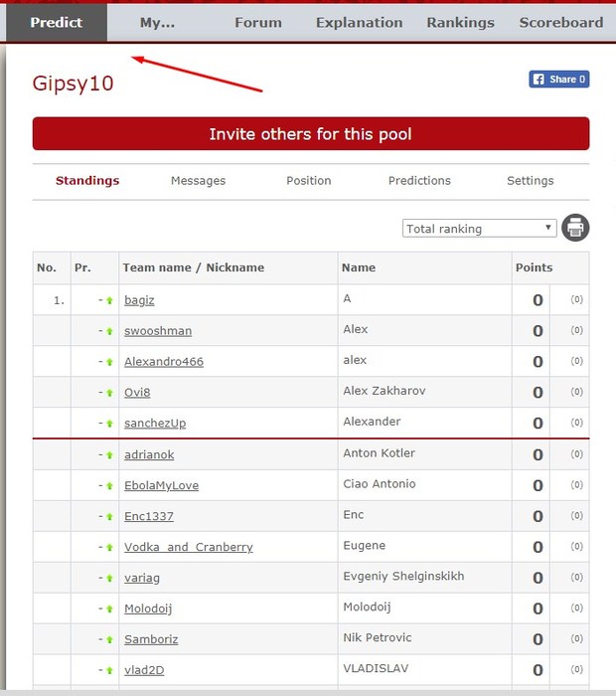Open the bagiz team link
The width and height of the screenshot is (616, 696).
coord(139,300)
